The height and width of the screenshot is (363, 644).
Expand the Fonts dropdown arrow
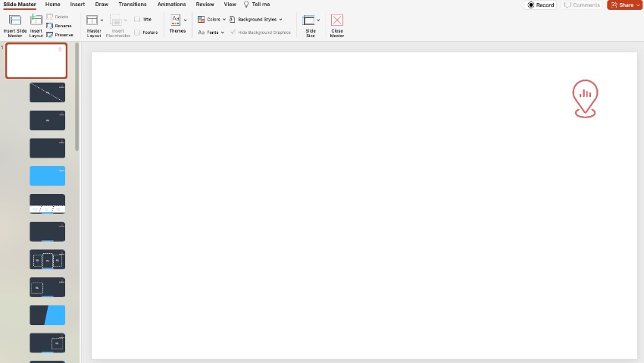pyautogui.click(x=223, y=33)
